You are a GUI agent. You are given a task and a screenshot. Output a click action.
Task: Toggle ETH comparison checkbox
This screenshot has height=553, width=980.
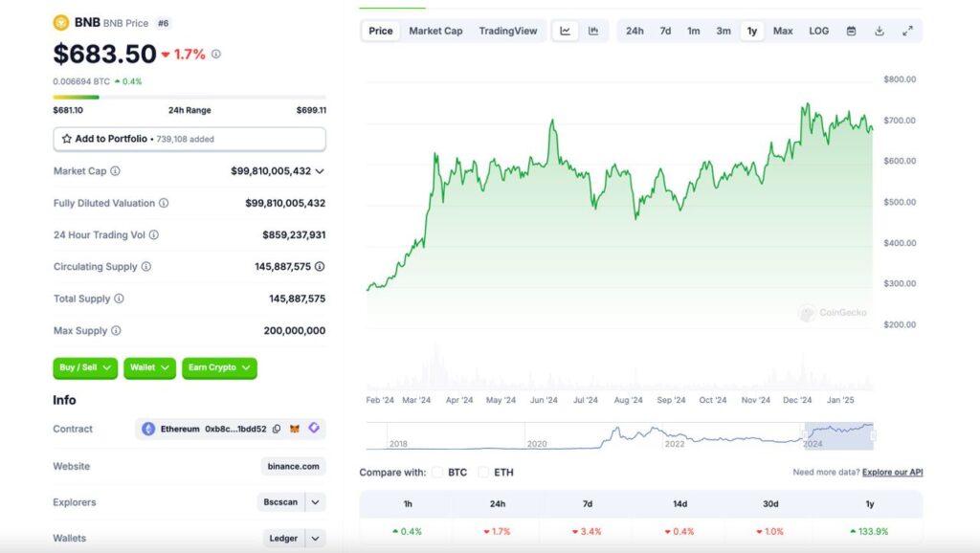[483, 473]
